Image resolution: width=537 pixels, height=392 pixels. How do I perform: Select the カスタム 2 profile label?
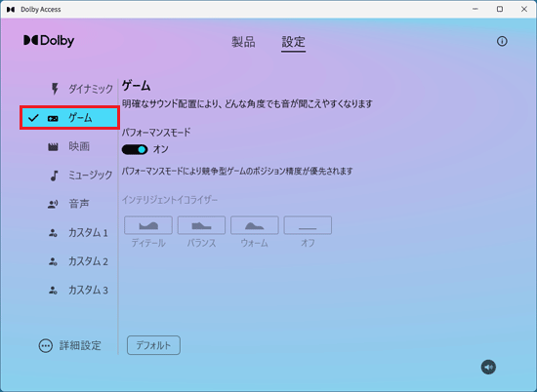[x=88, y=261]
